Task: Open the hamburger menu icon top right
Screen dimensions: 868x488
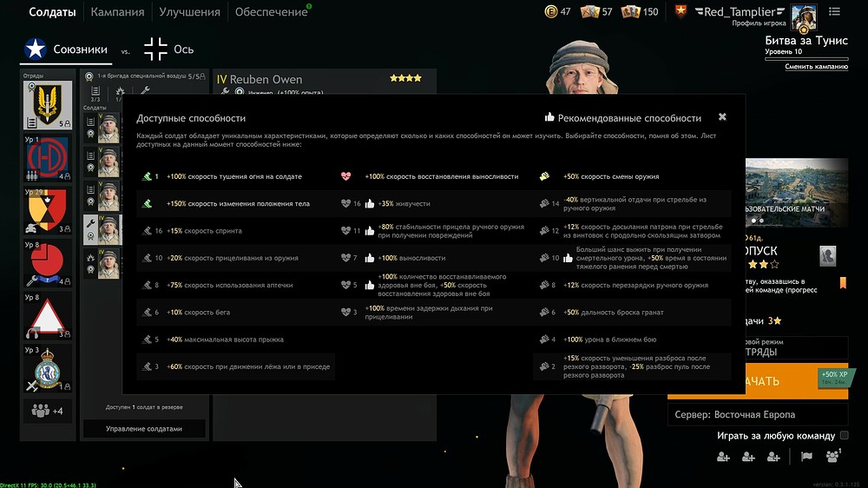Action: click(834, 11)
